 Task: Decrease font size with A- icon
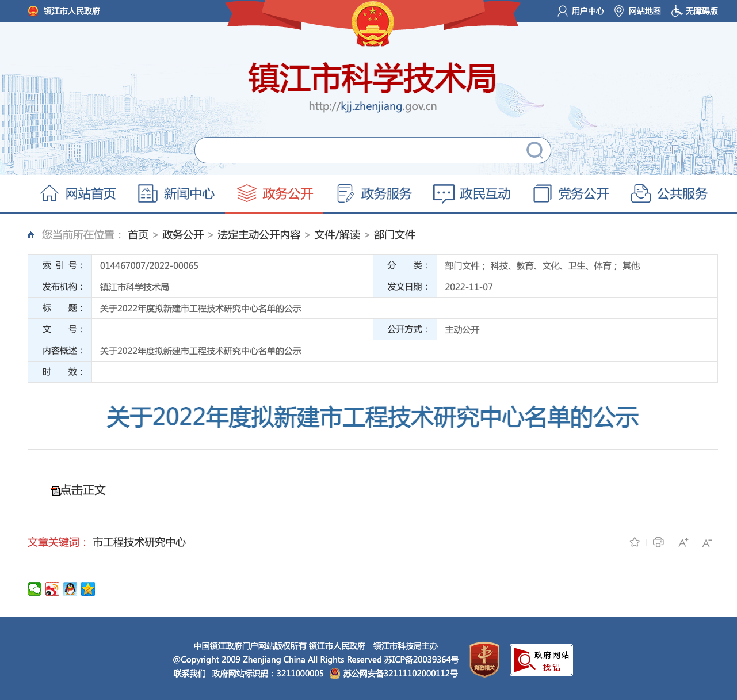[707, 542]
